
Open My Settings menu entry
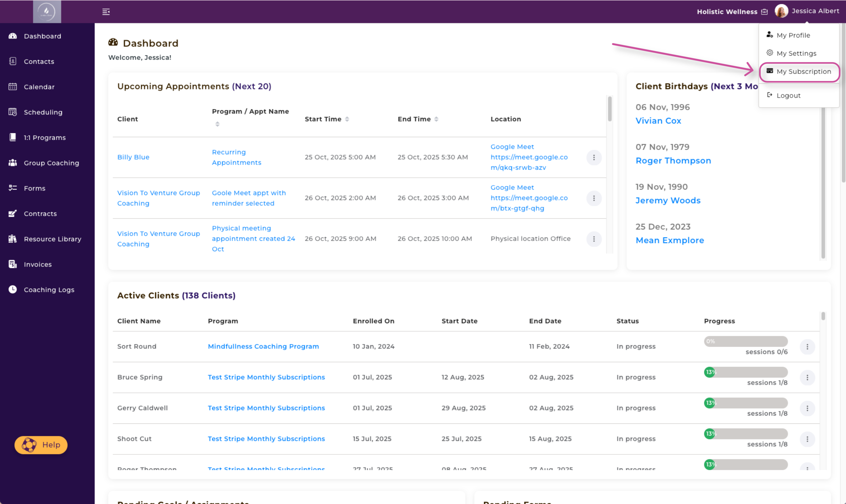click(x=796, y=53)
